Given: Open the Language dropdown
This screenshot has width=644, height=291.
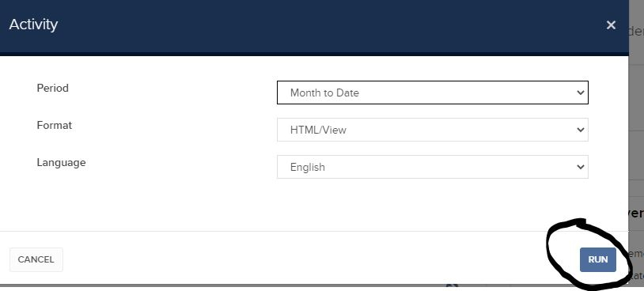Looking at the screenshot, I should (x=433, y=167).
